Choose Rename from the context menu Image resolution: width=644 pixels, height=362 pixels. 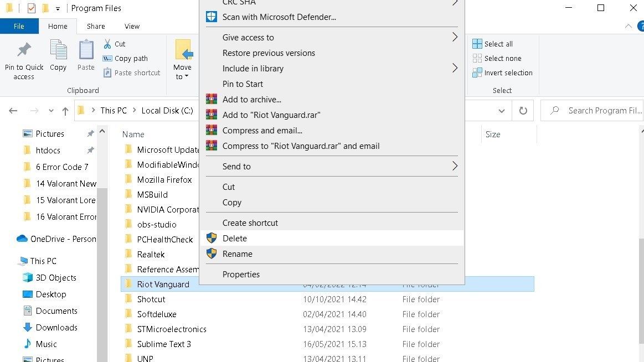(332, 254)
